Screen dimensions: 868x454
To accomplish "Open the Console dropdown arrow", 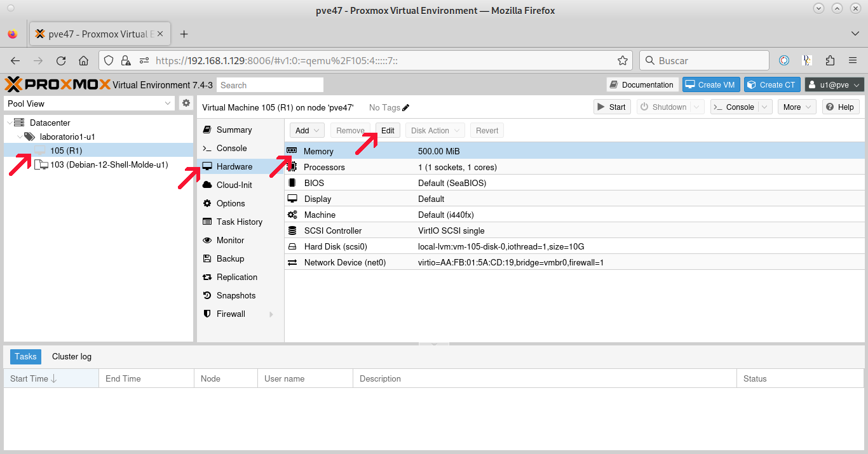I will 765,107.
